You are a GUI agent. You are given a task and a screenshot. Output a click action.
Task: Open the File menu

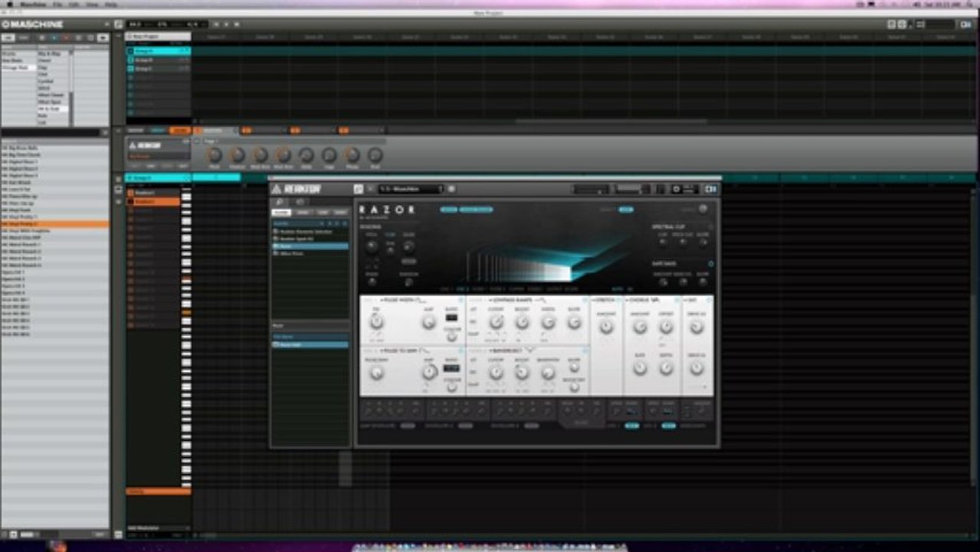pyautogui.click(x=57, y=5)
